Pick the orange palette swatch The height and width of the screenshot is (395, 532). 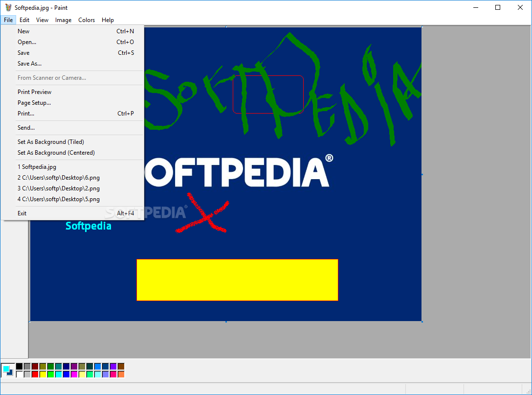point(121,374)
